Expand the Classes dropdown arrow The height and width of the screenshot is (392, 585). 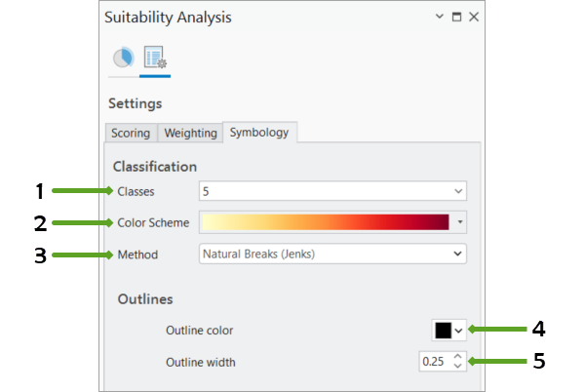click(x=458, y=191)
